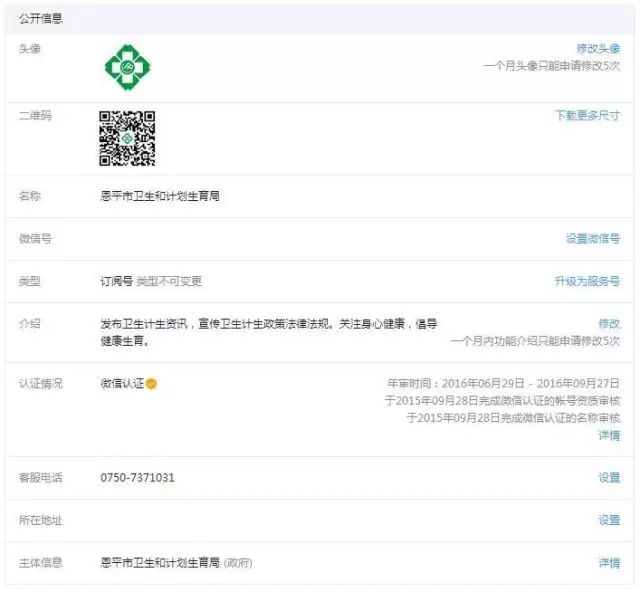Click 设置 link in 客服电话 row

point(609,478)
